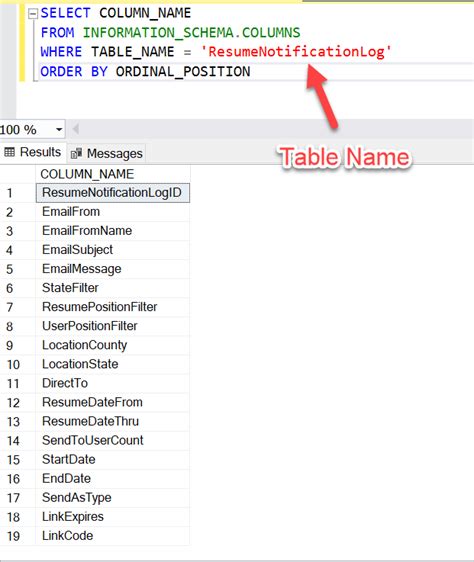The height and width of the screenshot is (562, 474).
Task: Select the ResumeNotificationLogID cell
Action: tap(113, 193)
